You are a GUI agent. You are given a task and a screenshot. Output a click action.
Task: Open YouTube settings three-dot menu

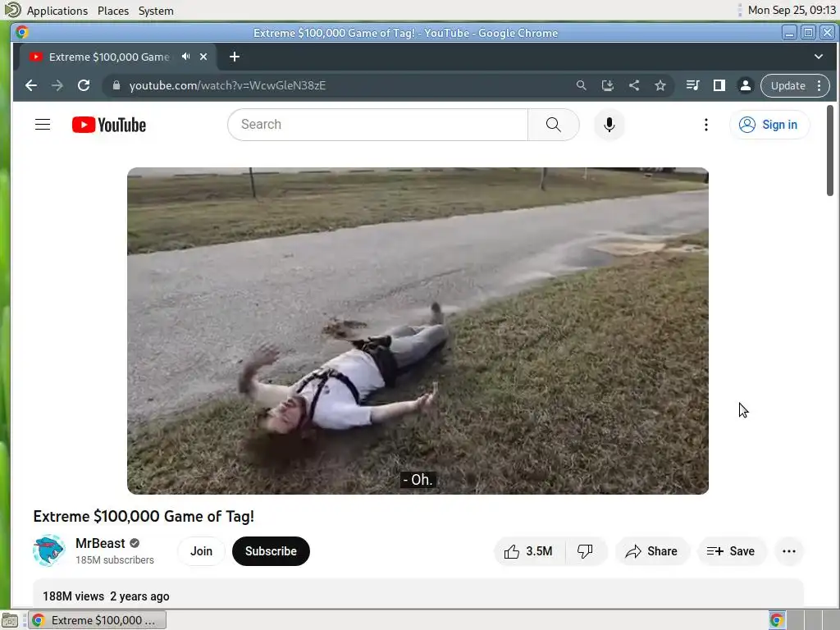706,125
